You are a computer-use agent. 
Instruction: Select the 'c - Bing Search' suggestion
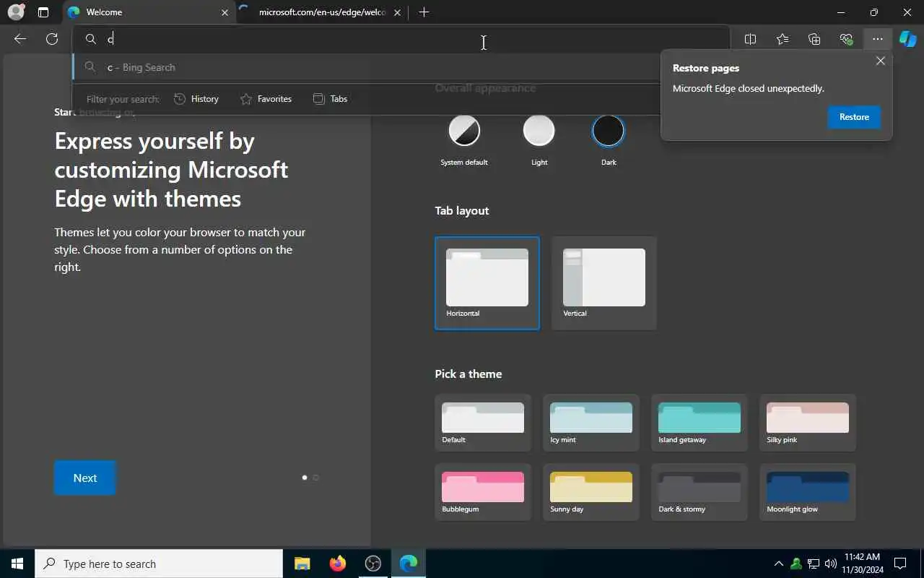[x=366, y=67]
